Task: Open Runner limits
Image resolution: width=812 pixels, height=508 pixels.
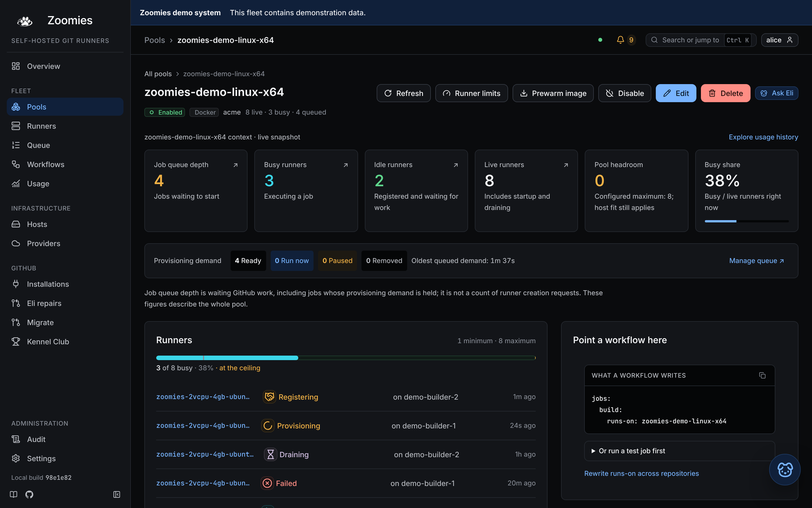Action: [x=471, y=93]
